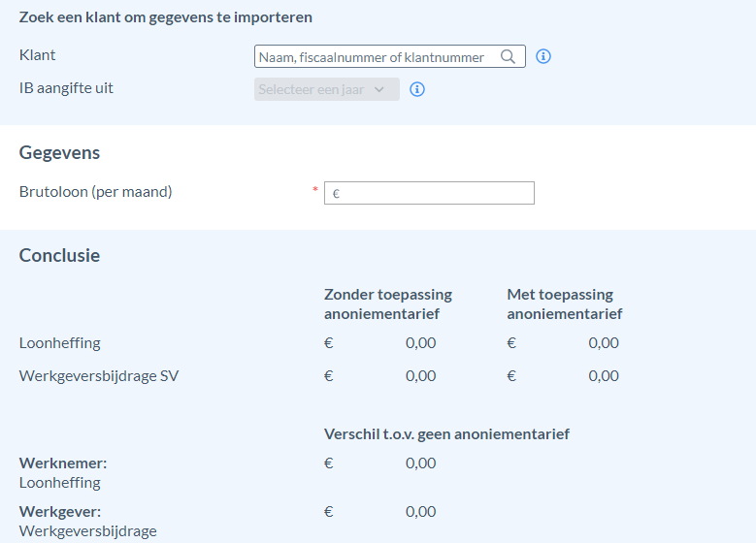Click 'Zoek een klant om gegevens te importeren'

click(x=165, y=17)
